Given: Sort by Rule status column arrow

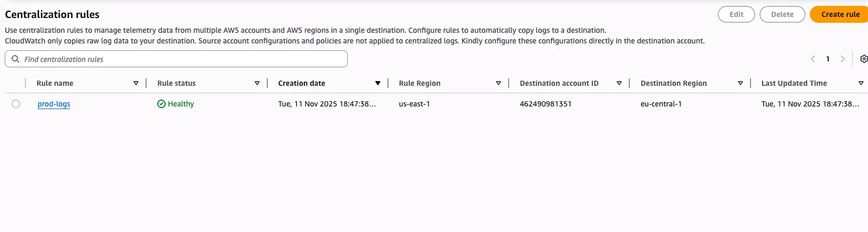Looking at the screenshot, I should [257, 83].
